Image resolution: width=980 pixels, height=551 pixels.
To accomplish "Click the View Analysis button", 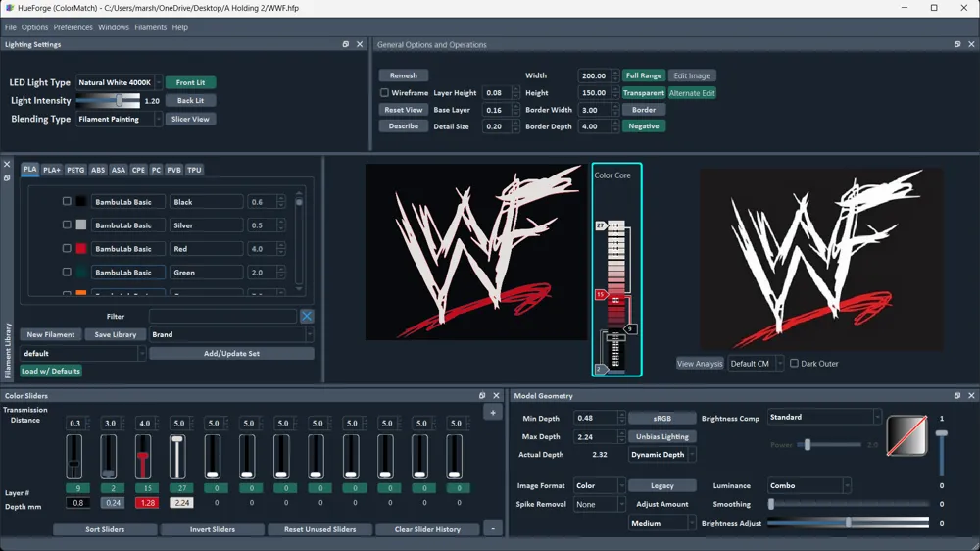I will coord(700,364).
